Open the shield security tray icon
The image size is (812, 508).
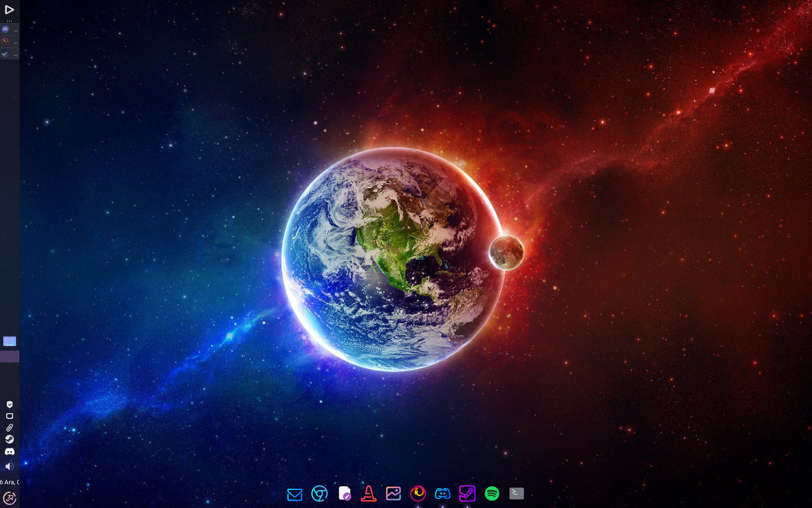pos(9,404)
